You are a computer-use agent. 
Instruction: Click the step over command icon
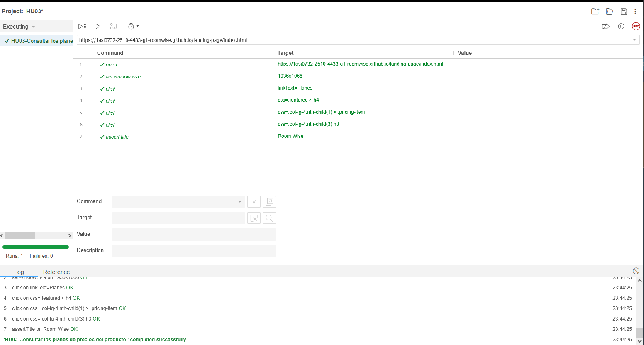114,26
